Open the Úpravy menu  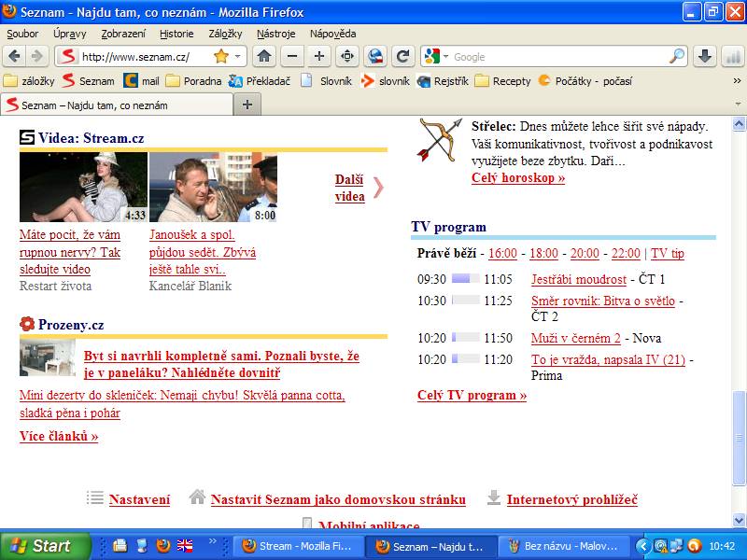(x=69, y=34)
